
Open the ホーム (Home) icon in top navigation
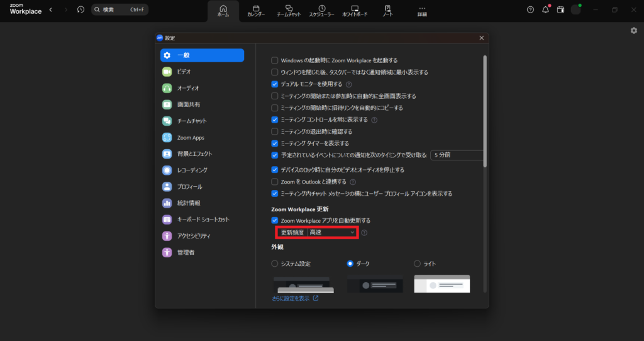[x=223, y=11]
